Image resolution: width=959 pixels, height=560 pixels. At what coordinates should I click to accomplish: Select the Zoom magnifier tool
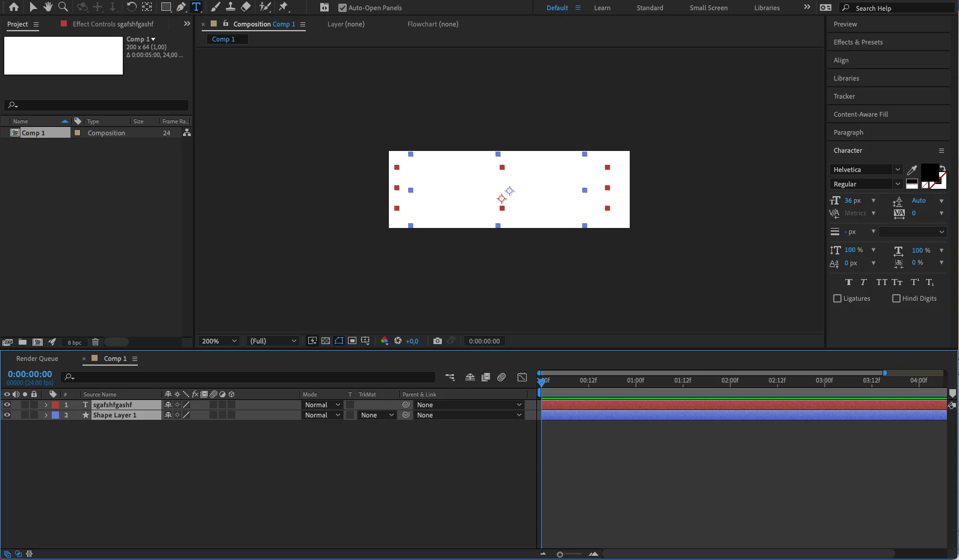click(x=63, y=7)
